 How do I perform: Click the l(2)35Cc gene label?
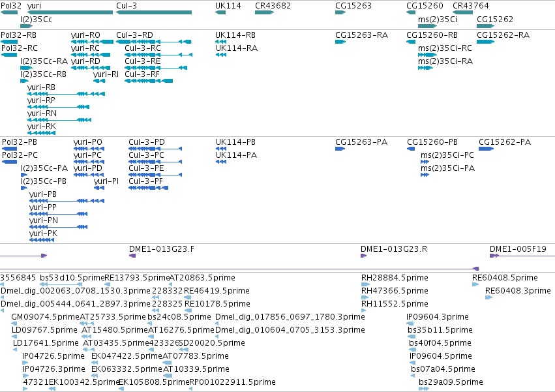36,20
